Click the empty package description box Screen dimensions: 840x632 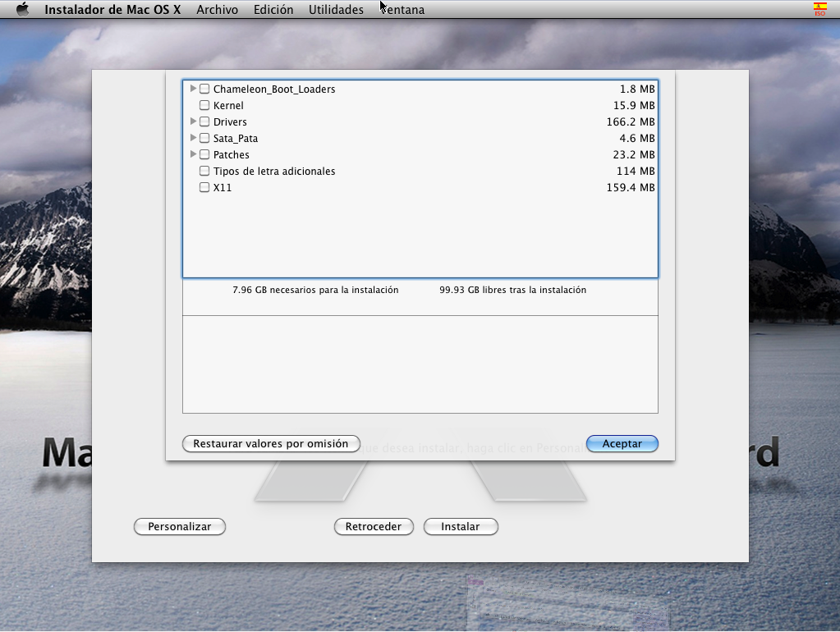coord(420,364)
